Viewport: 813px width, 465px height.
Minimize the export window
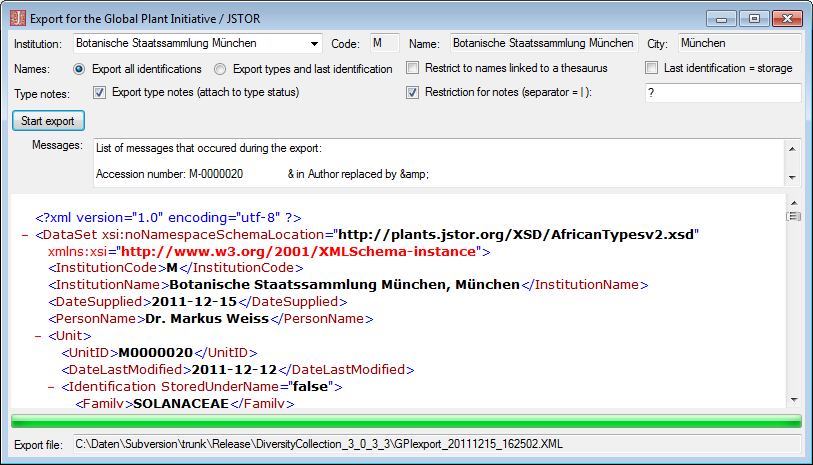(x=721, y=19)
